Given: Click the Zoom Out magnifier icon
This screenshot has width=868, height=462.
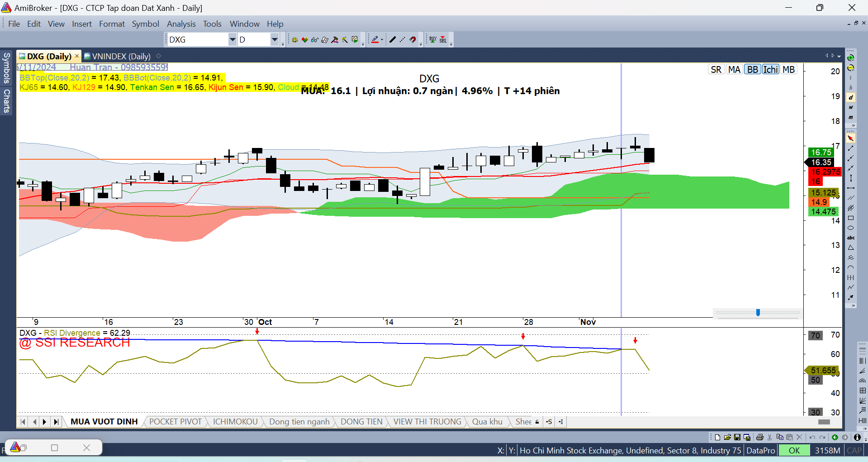Looking at the screenshot, I should pos(851,68).
